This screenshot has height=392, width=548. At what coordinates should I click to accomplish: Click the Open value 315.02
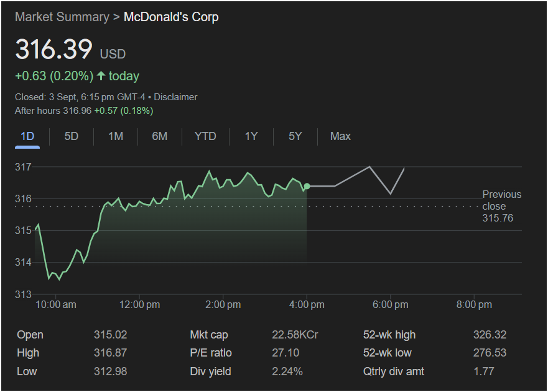tap(111, 335)
